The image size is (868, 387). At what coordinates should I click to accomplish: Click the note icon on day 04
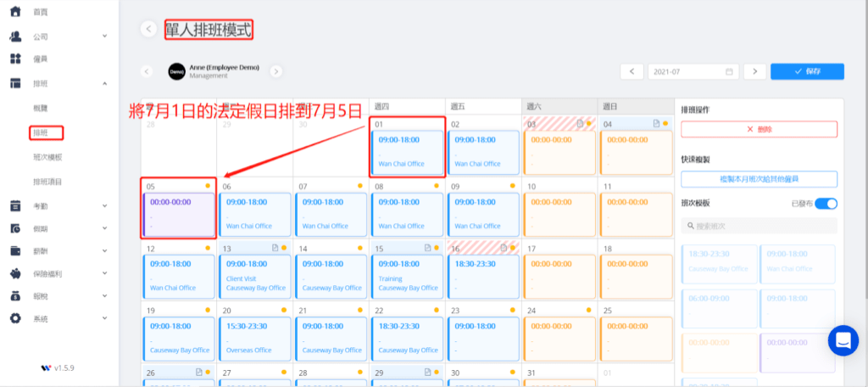click(x=656, y=124)
